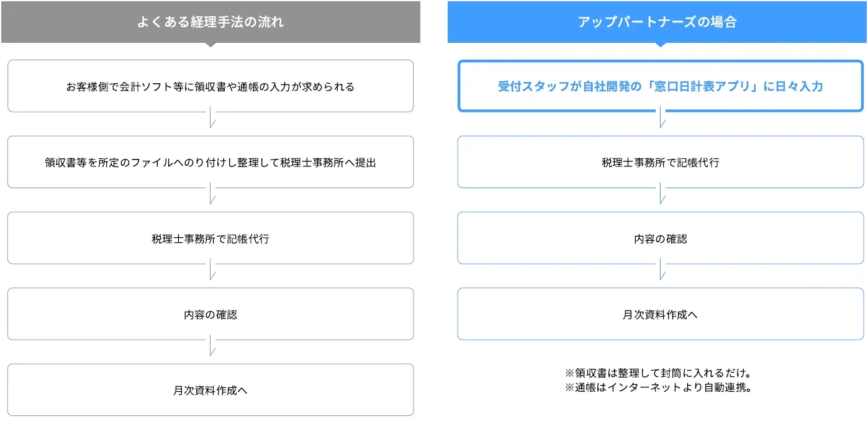Click the よくある経理手法の流れ gray header

(x=210, y=22)
